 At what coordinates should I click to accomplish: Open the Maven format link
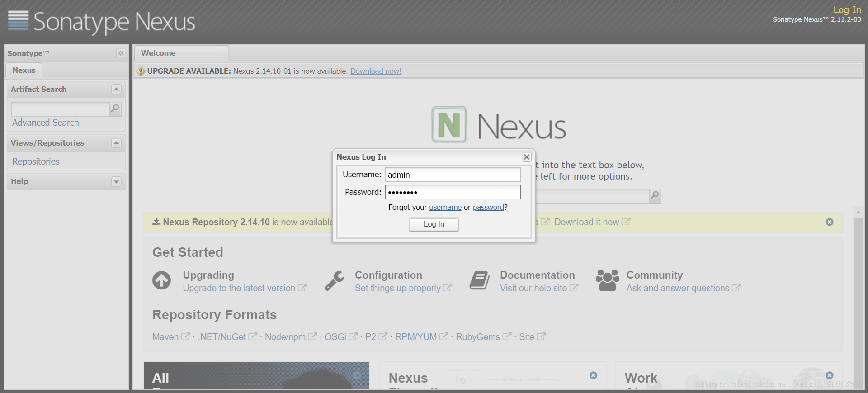click(171, 337)
